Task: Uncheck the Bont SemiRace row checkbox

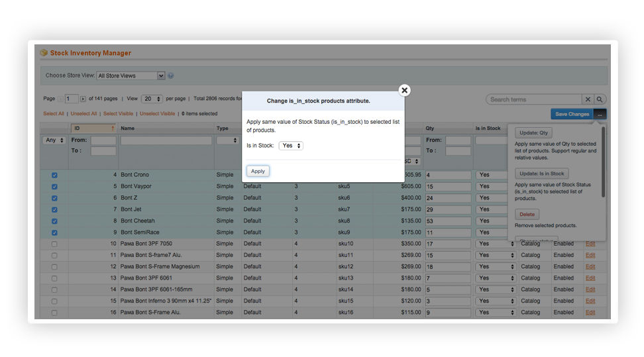Action: [x=54, y=232]
